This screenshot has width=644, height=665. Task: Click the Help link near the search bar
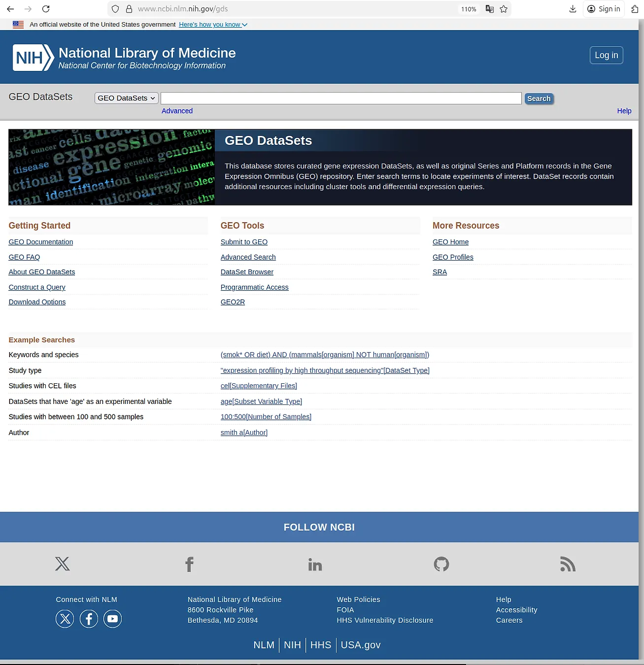tap(624, 111)
